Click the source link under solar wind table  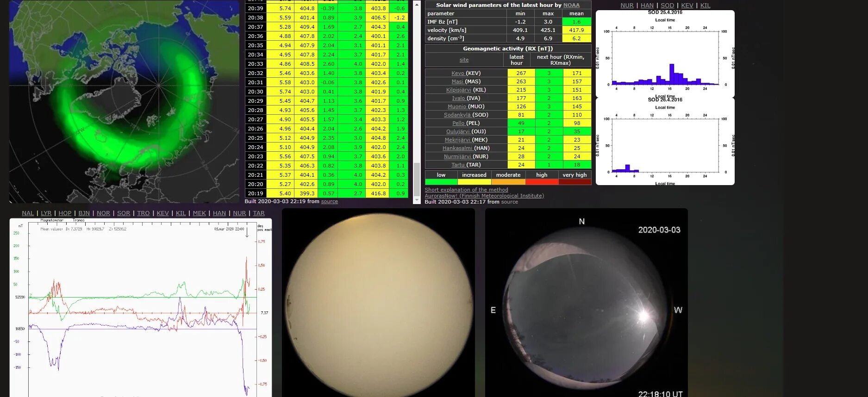tap(329, 202)
